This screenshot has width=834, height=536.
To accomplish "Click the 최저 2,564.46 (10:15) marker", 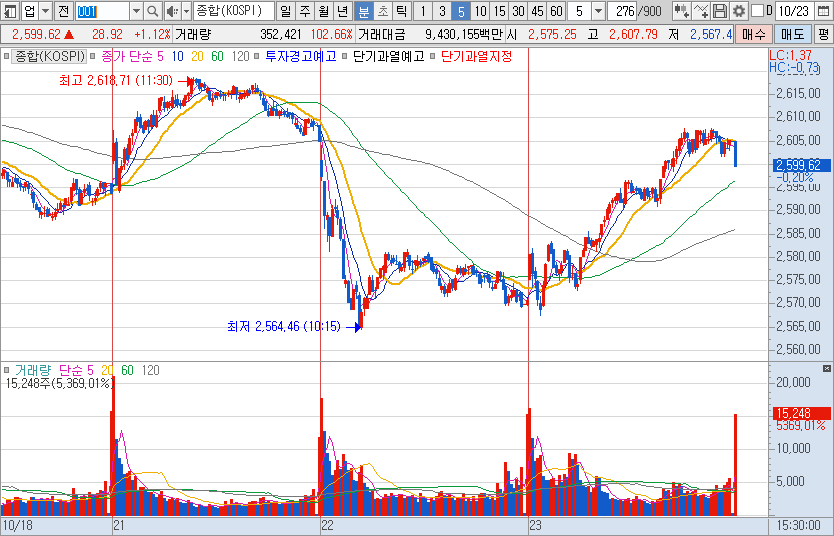I will [x=283, y=326].
